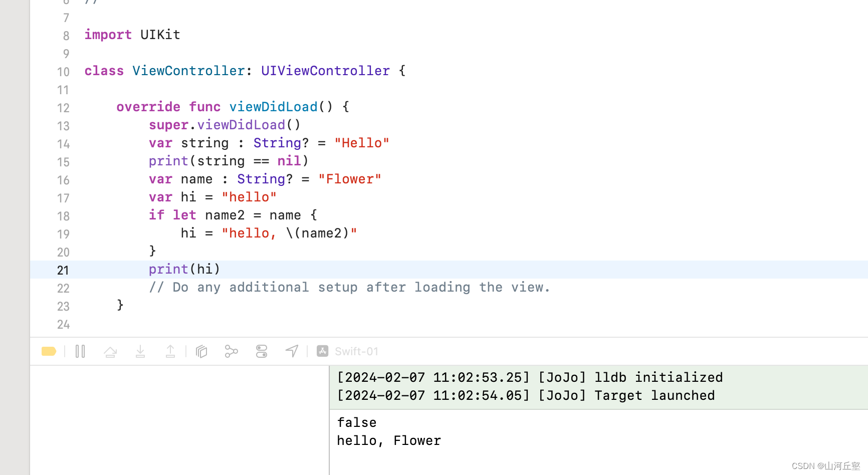Click the "hello" string literal on line 17

coord(249,197)
